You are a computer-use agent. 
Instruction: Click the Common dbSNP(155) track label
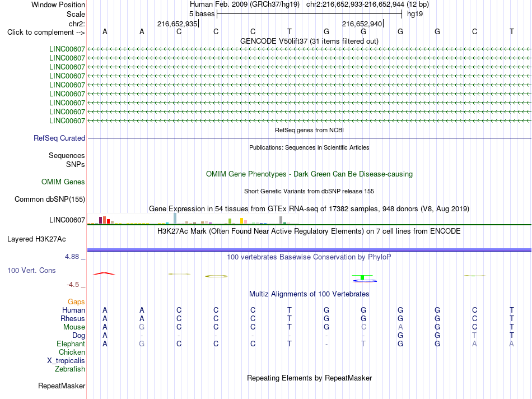pyautogui.click(x=49, y=199)
